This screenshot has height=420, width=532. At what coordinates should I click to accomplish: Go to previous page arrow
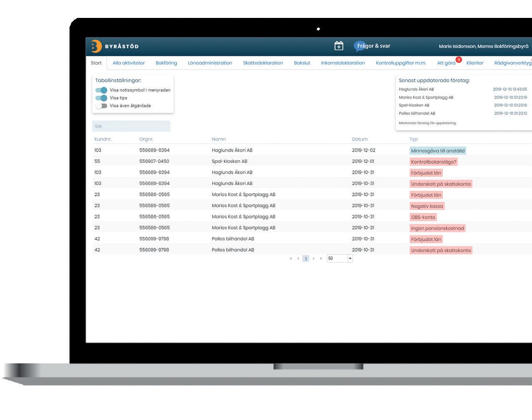[298, 259]
